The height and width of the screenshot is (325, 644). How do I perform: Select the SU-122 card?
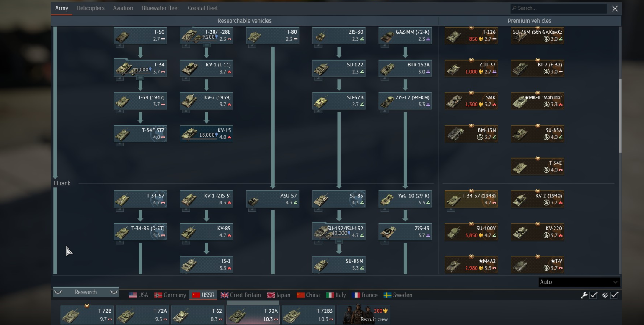coord(339,68)
